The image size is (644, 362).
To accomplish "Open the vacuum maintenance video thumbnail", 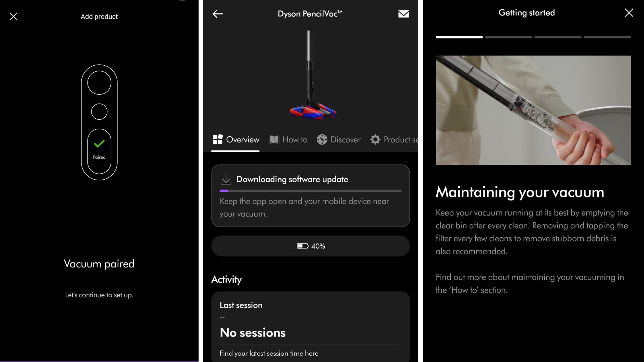I will pos(533,110).
